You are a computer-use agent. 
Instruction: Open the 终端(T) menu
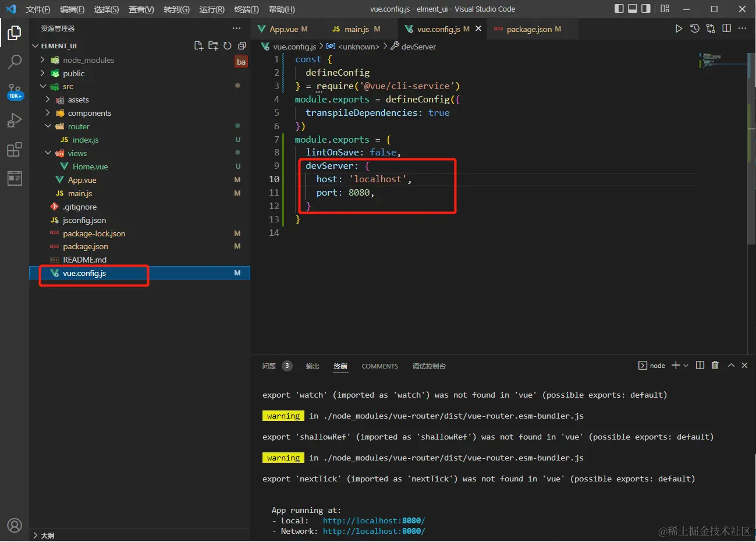tap(246, 9)
